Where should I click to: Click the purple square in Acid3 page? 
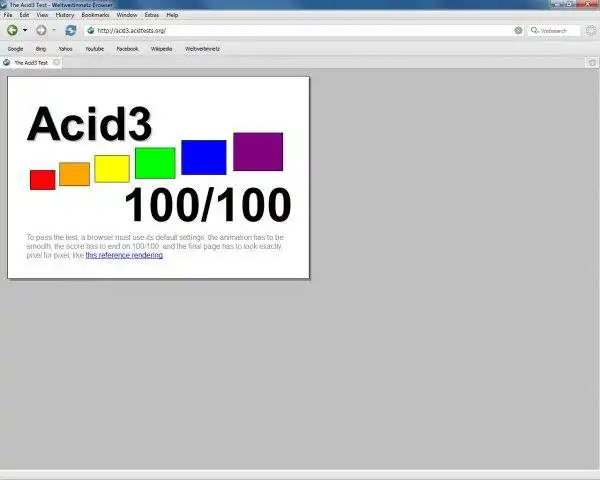tap(258, 152)
